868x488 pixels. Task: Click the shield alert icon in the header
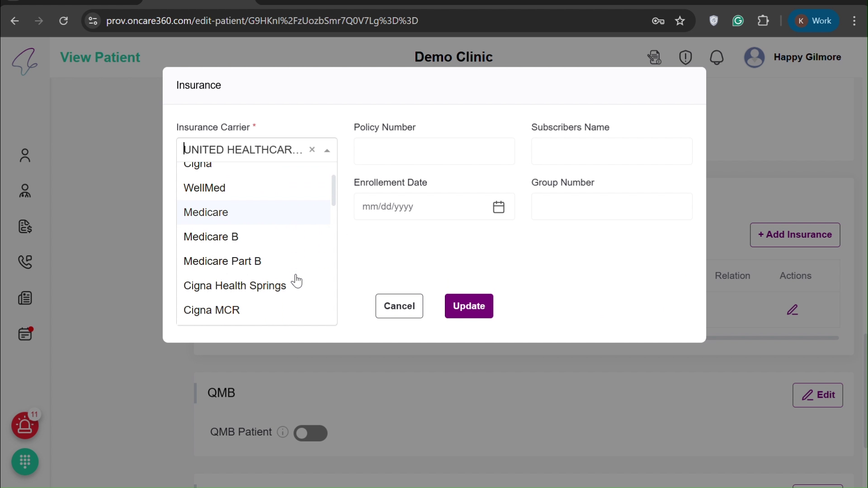point(685,57)
